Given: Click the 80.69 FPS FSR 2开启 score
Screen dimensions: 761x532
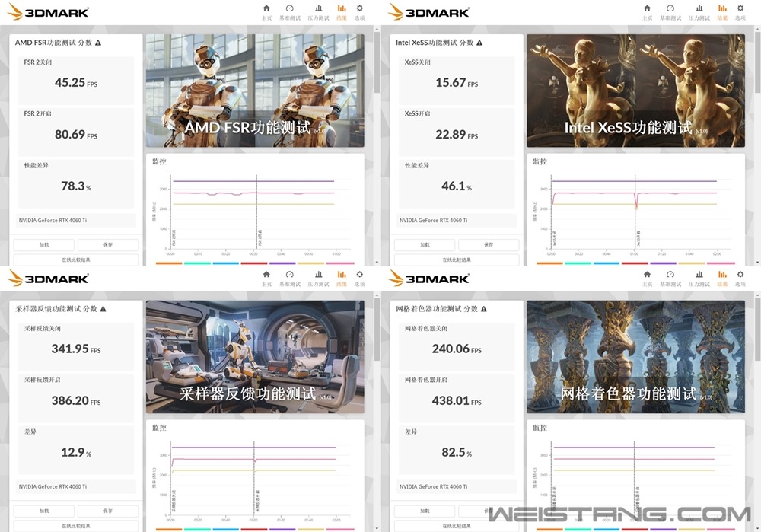Looking at the screenshot, I should pyautogui.click(x=75, y=135).
